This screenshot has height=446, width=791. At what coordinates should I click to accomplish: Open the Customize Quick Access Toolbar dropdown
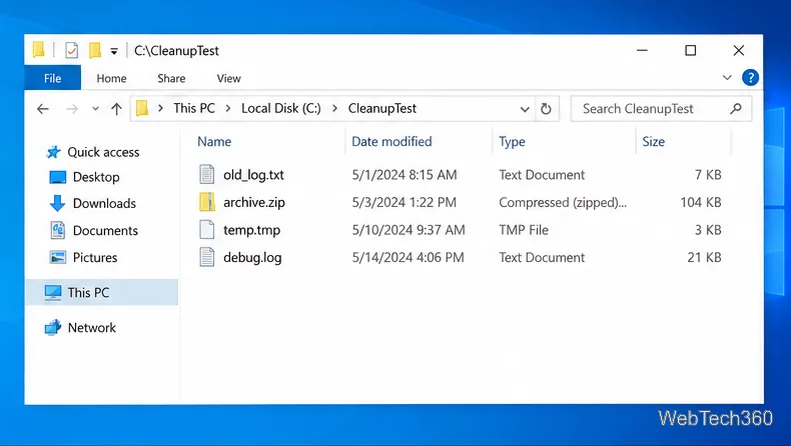(x=114, y=51)
